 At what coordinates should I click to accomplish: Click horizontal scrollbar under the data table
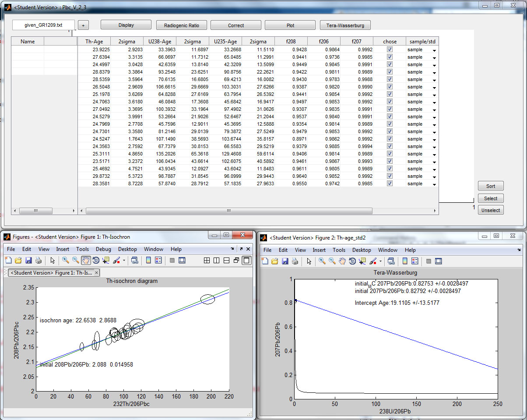pos(228,211)
